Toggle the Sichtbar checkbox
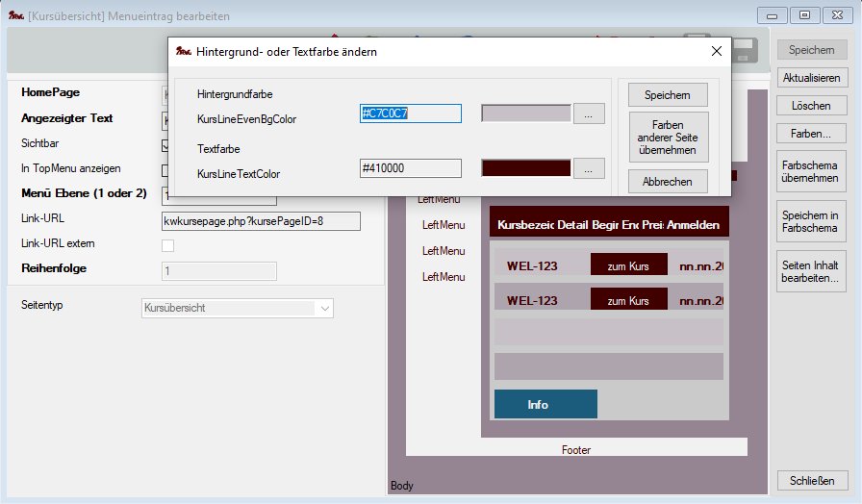 tap(165, 144)
